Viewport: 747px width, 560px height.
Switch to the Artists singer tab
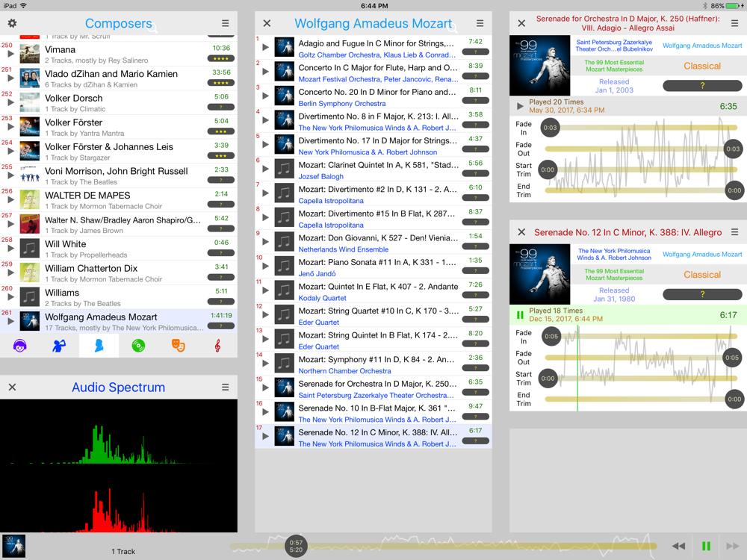click(x=59, y=346)
